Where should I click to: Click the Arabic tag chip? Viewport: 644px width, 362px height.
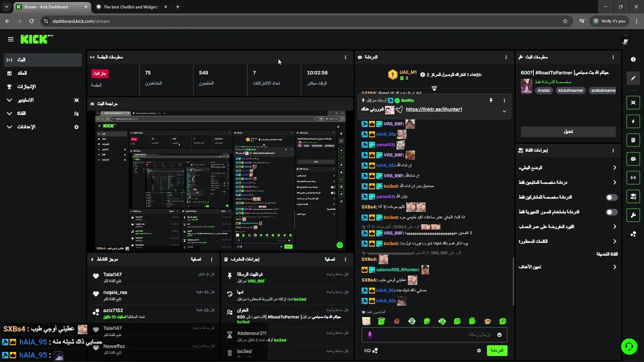544,90
